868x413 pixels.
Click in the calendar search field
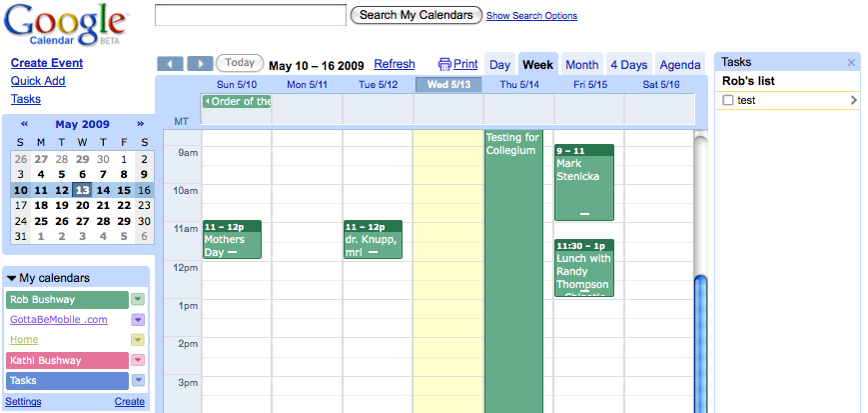[x=251, y=15]
